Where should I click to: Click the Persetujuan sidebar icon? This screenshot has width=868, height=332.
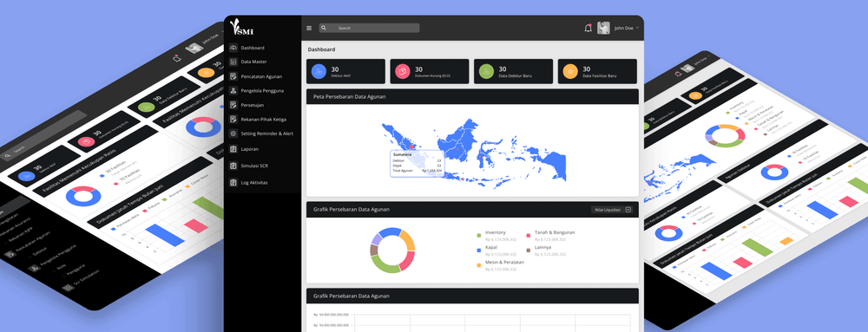(x=233, y=105)
